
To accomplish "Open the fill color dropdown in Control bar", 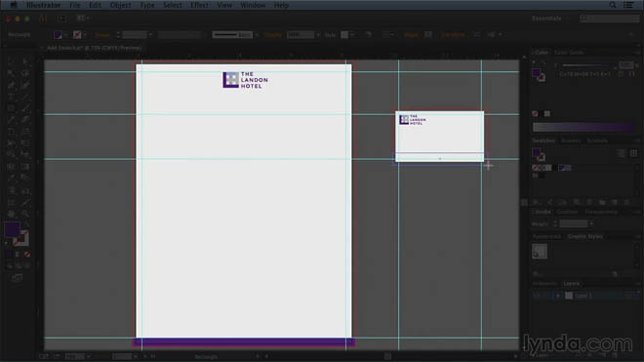I will click(x=65, y=35).
